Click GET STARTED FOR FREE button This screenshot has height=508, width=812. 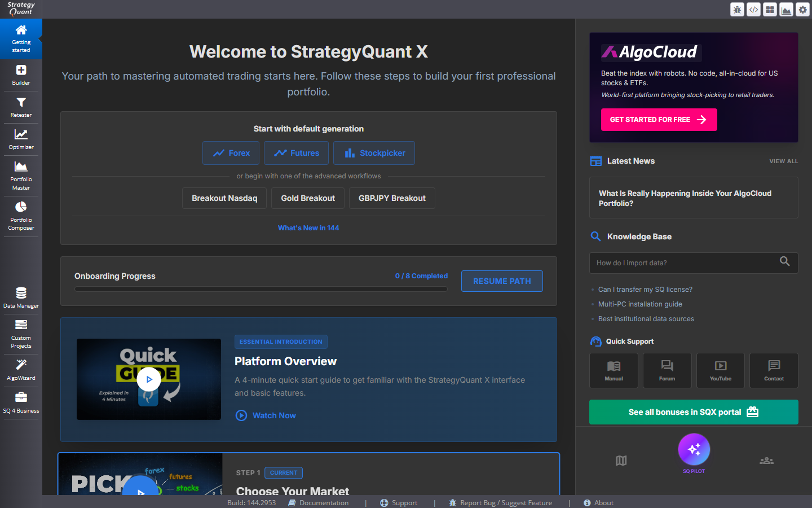click(x=659, y=120)
